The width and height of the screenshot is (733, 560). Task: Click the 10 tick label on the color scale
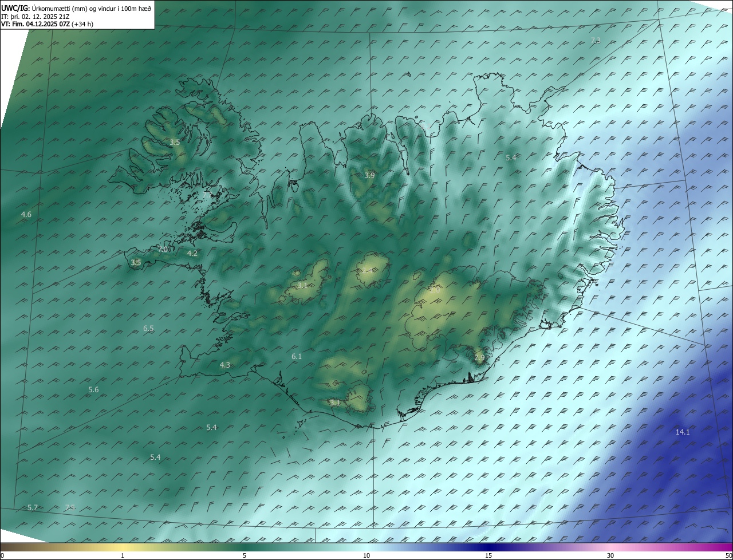[366, 555]
